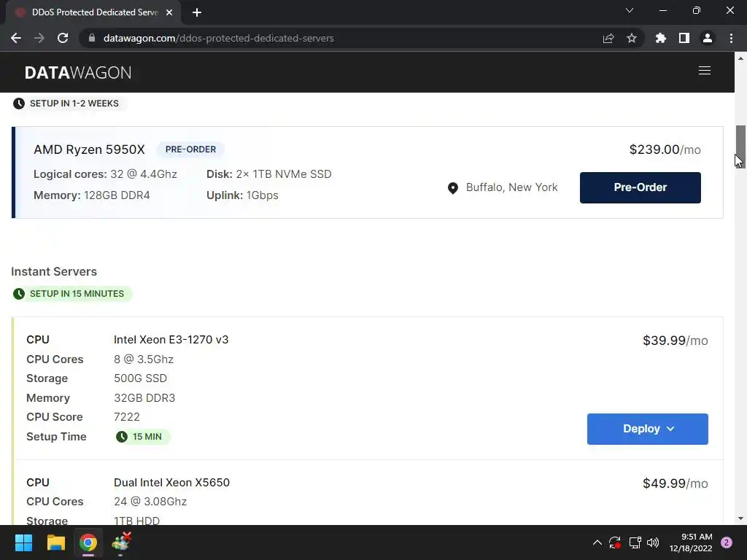
Task: Click the Instant Servers heading
Action: click(54, 271)
